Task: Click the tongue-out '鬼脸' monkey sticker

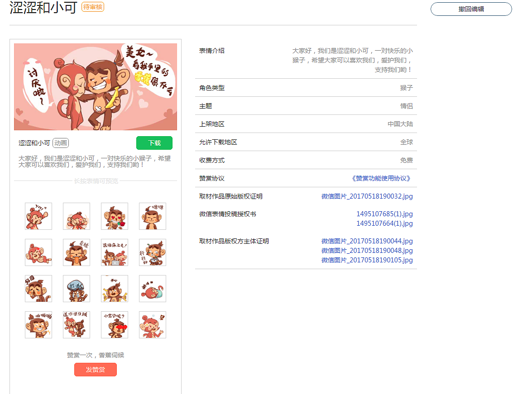Action: [x=77, y=252]
